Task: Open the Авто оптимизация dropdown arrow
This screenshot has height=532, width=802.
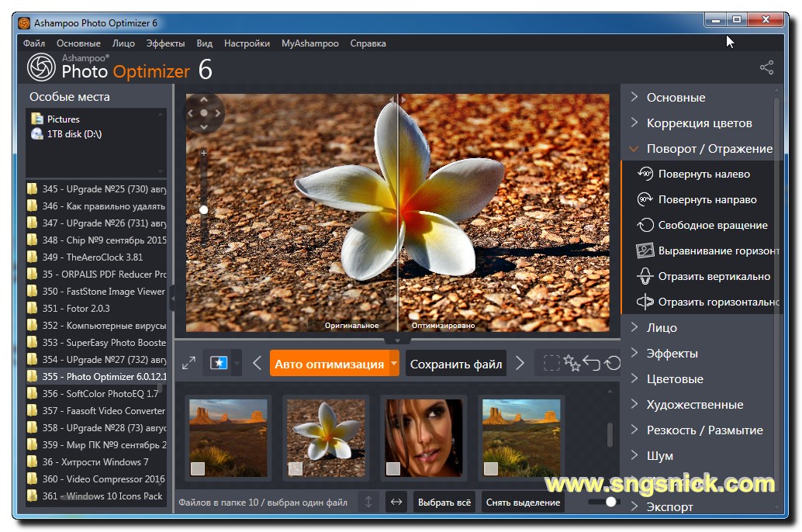Action: pyautogui.click(x=394, y=363)
